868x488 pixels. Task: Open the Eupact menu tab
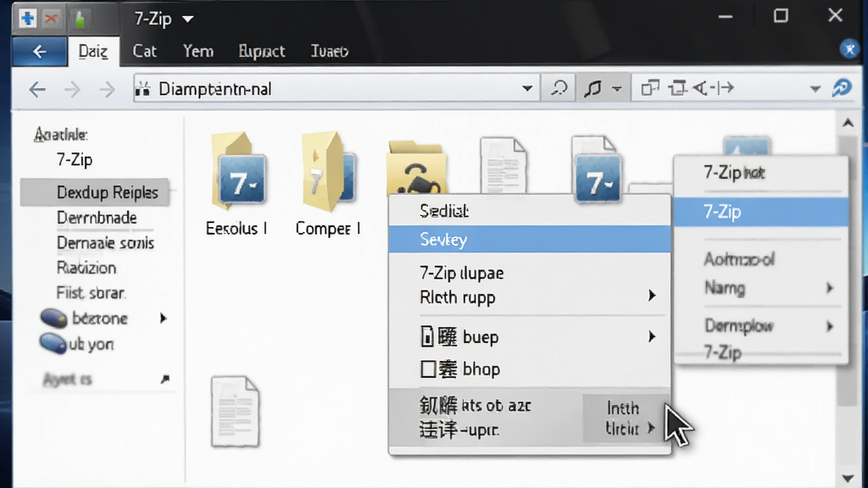262,51
